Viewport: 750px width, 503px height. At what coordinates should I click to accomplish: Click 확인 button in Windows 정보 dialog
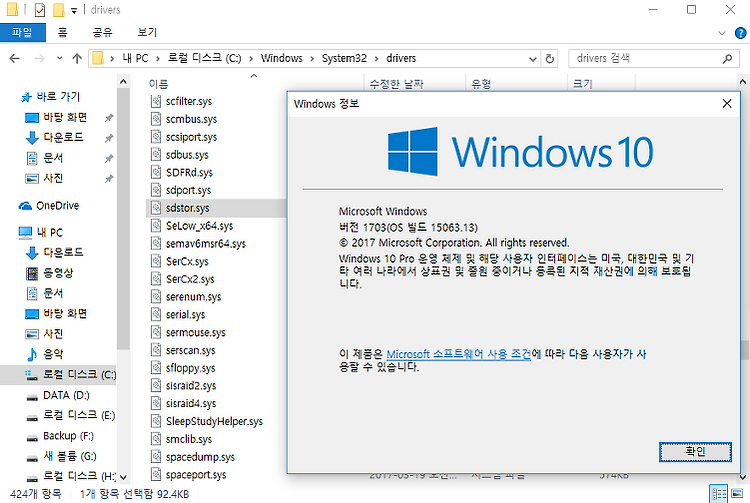coord(695,452)
